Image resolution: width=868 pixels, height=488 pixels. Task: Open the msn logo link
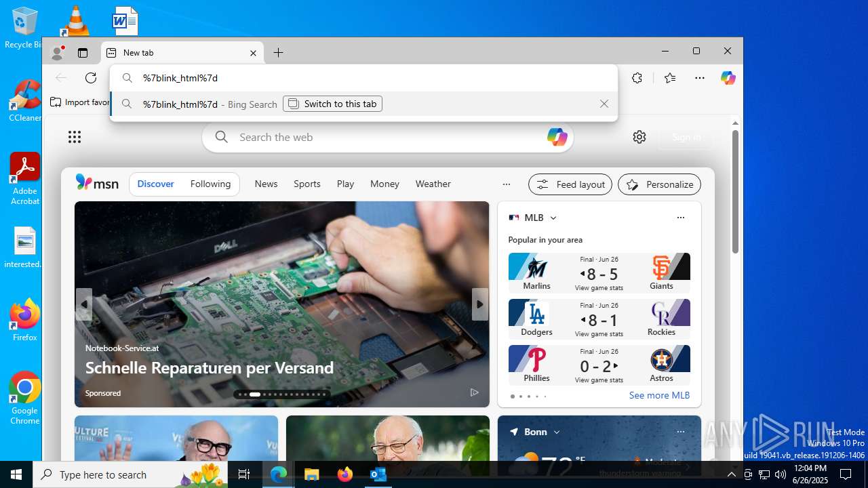click(97, 183)
